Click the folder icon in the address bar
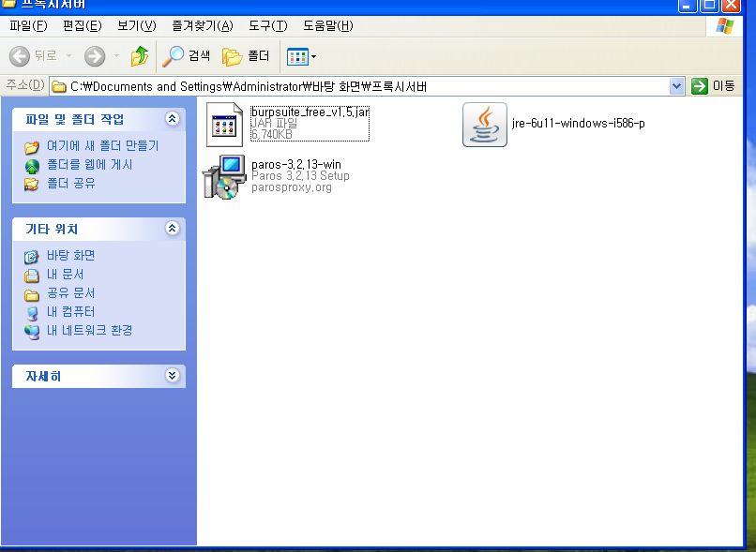The width and height of the screenshot is (756, 552). (59, 87)
